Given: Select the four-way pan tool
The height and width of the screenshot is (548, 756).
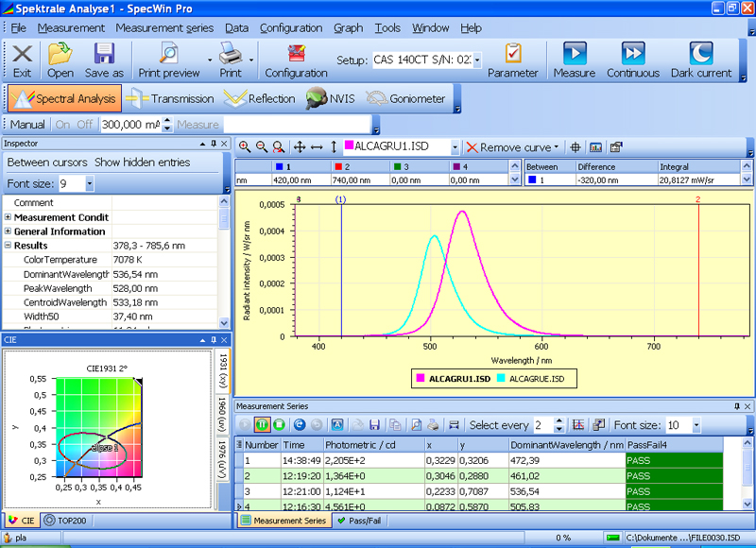Looking at the screenshot, I should click(300, 147).
